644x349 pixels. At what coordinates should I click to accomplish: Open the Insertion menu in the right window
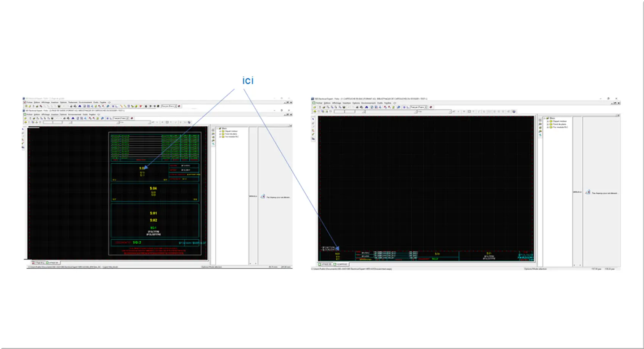tap(347, 103)
